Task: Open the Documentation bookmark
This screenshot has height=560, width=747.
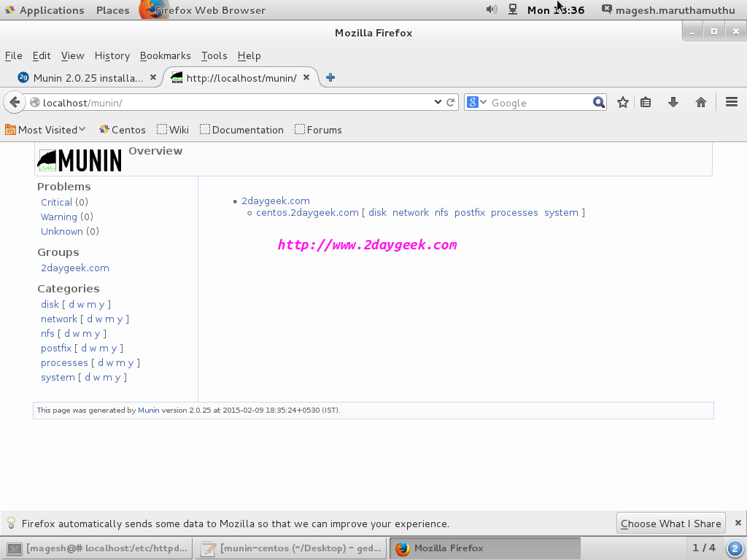Action: pyautogui.click(x=242, y=130)
